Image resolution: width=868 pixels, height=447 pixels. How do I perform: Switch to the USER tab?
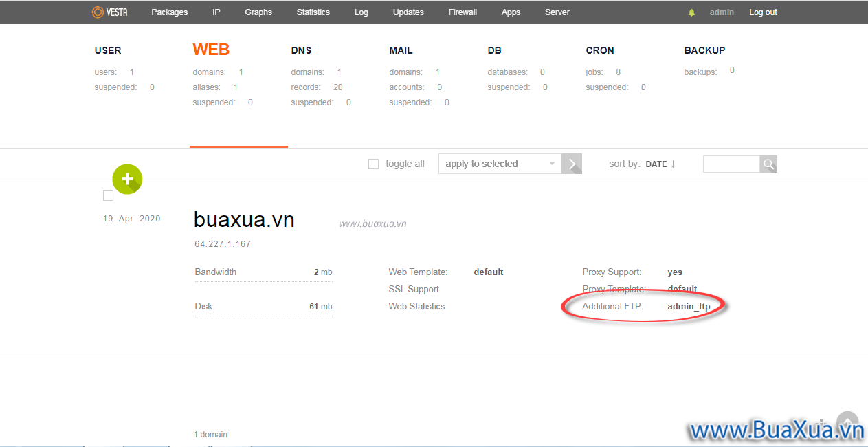point(108,50)
